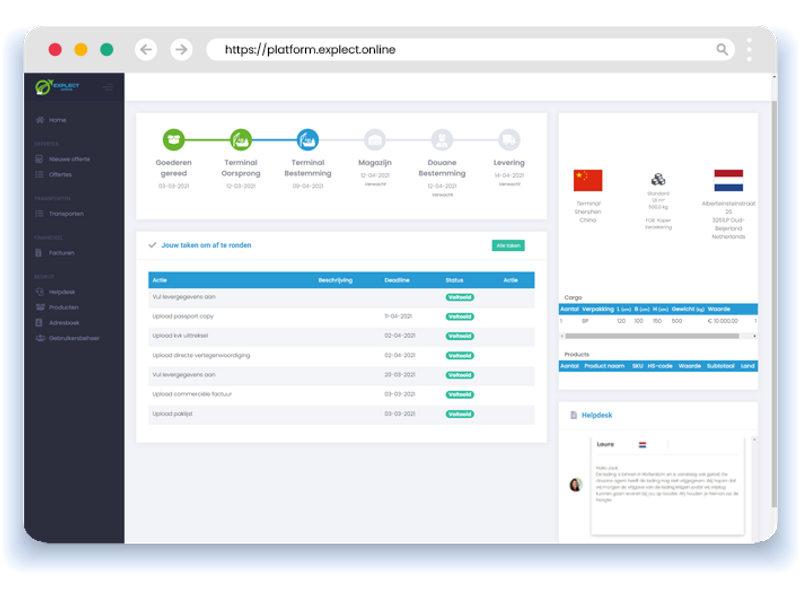The height and width of the screenshot is (600, 800).
Task: Open Facturen from the sidebar
Action: coord(42,252)
